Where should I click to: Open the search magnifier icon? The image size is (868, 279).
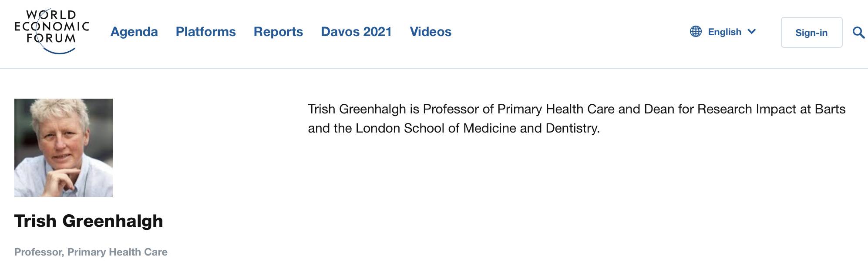[858, 33]
